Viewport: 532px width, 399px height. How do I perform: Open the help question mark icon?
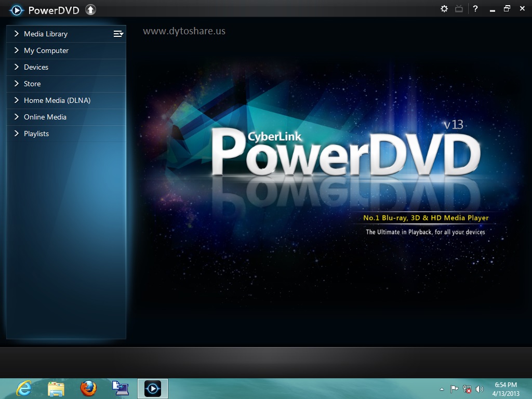(x=475, y=9)
